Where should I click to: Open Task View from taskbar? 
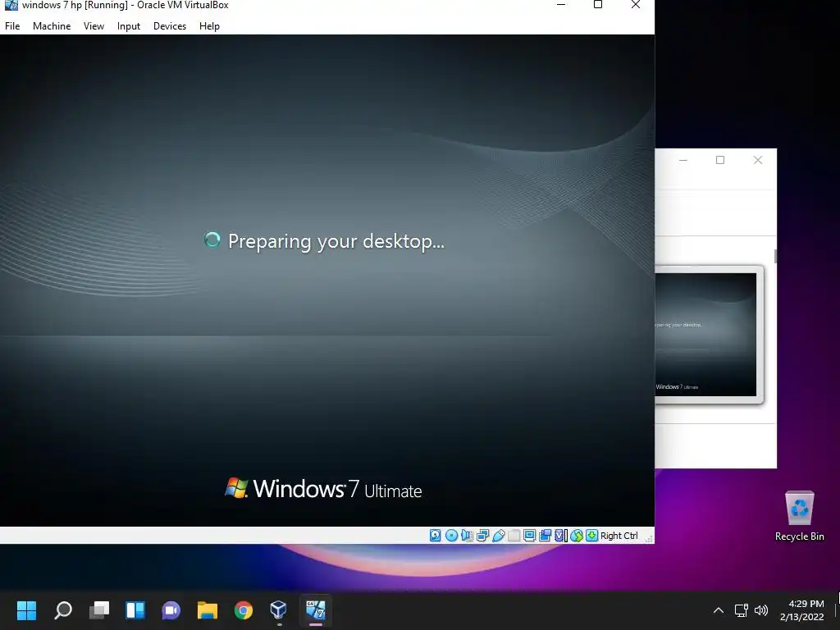99,610
